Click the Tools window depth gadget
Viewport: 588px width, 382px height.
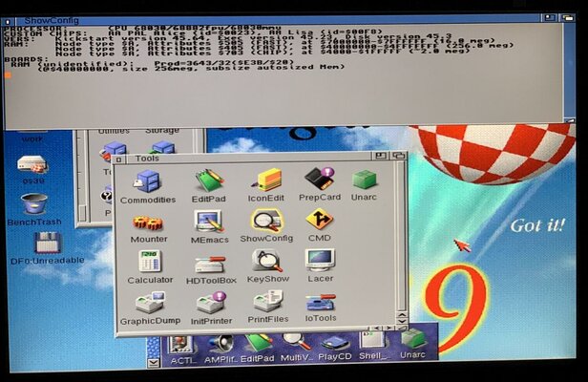click(x=399, y=156)
